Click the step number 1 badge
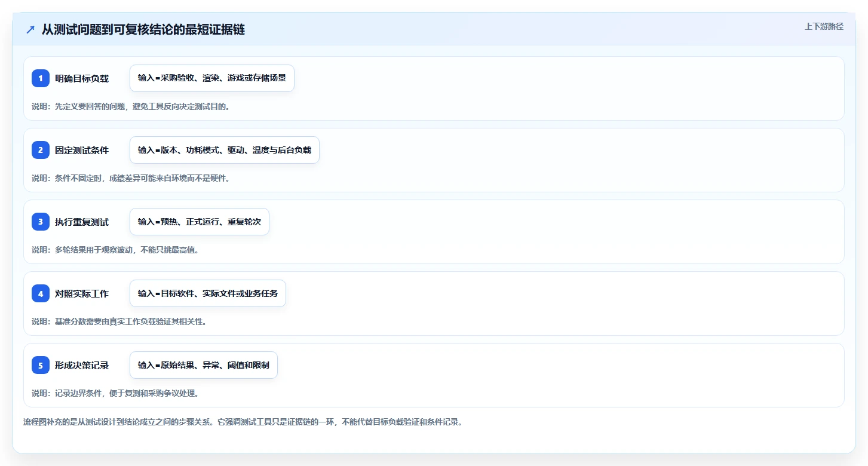868x466 pixels. point(41,78)
